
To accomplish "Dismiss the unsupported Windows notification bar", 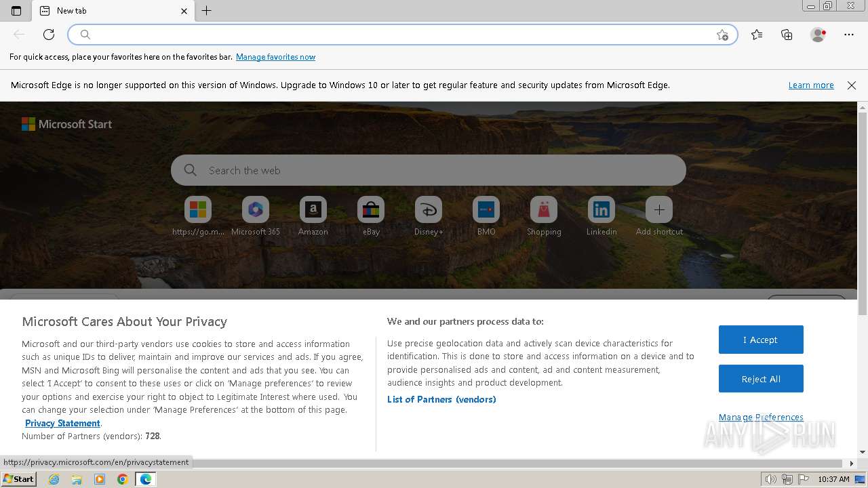I will [852, 85].
